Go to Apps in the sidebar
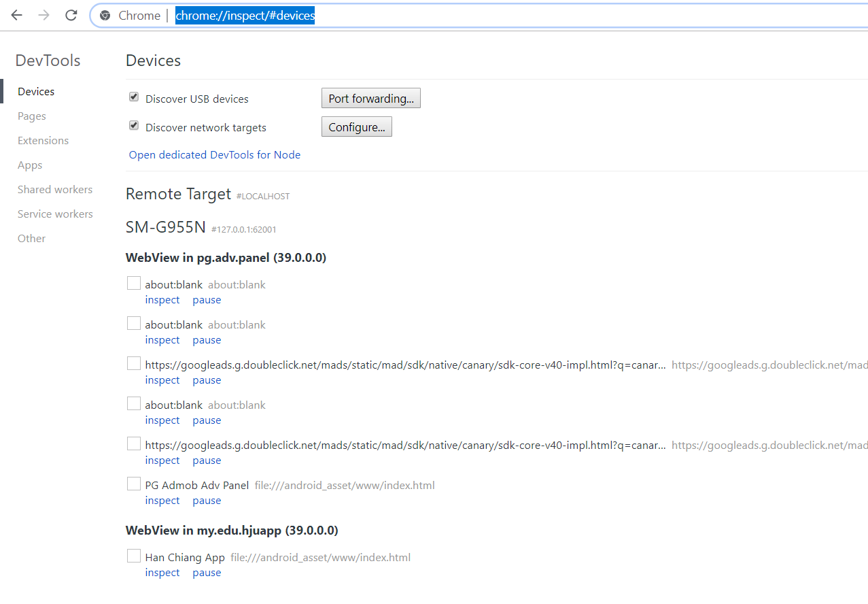Viewport: 868px width, 604px height. coord(30,165)
